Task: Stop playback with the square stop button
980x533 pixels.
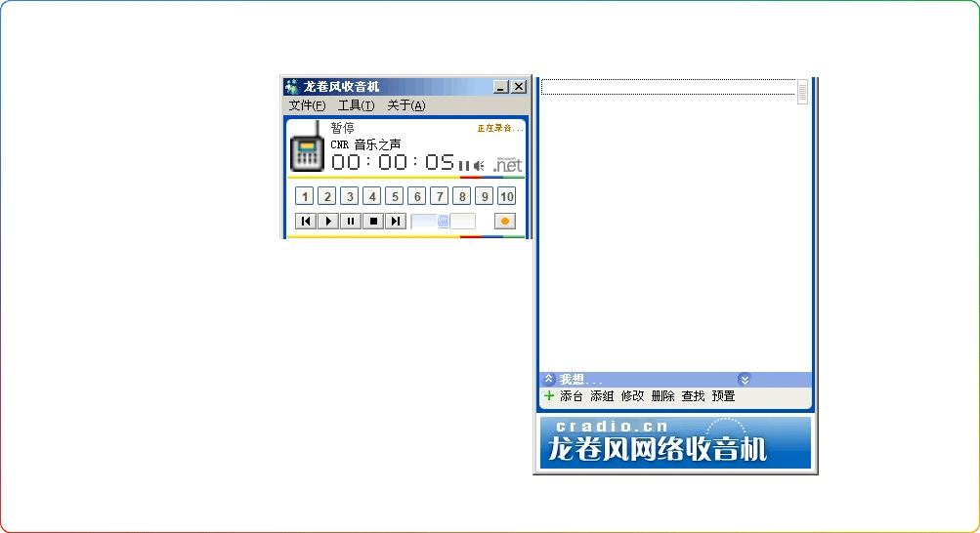Action: (373, 222)
